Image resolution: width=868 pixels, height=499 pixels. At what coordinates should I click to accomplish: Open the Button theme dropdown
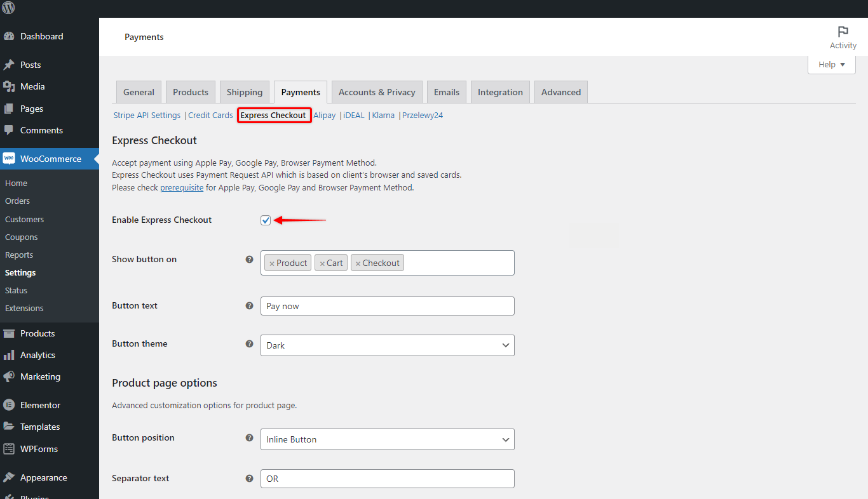(387, 345)
